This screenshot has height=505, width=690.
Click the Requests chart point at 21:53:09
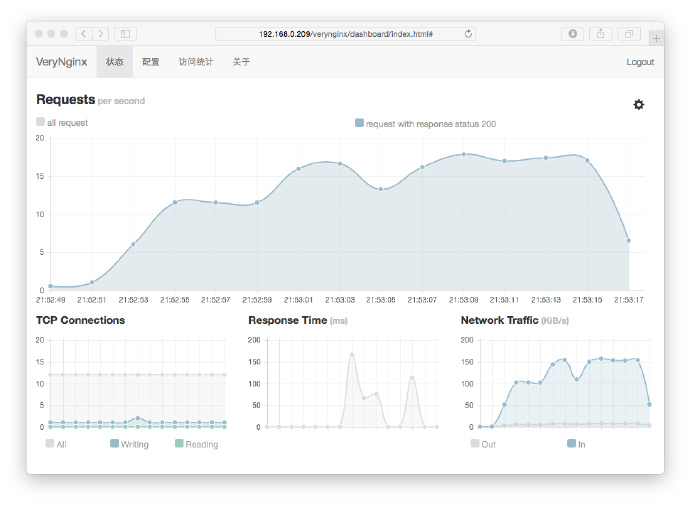click(464, 154)
